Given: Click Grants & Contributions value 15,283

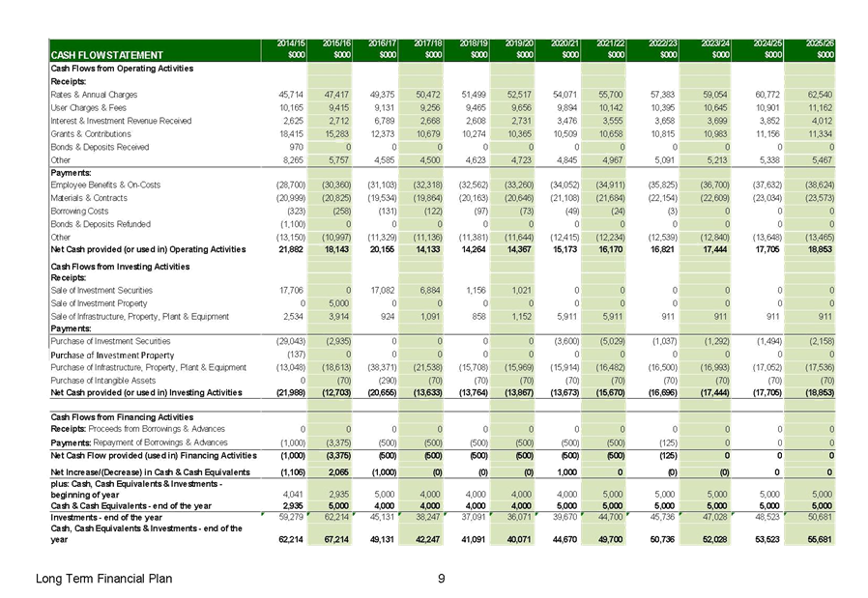Looking at the screenshot, I should point(335,134).
